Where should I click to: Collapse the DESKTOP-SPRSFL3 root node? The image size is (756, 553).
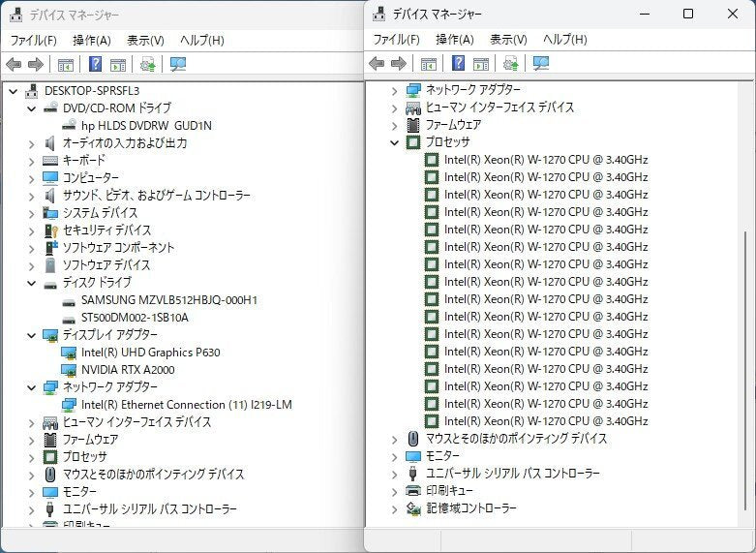tap(14, 91)
